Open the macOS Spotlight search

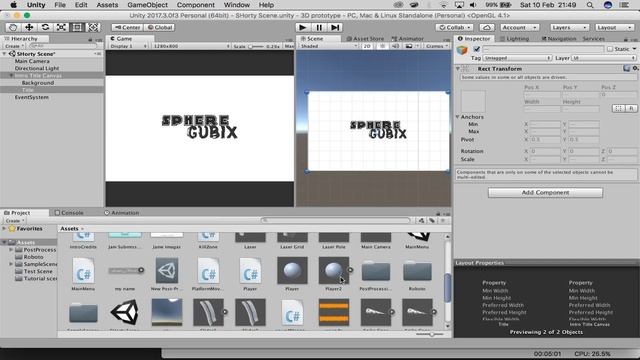590,5
